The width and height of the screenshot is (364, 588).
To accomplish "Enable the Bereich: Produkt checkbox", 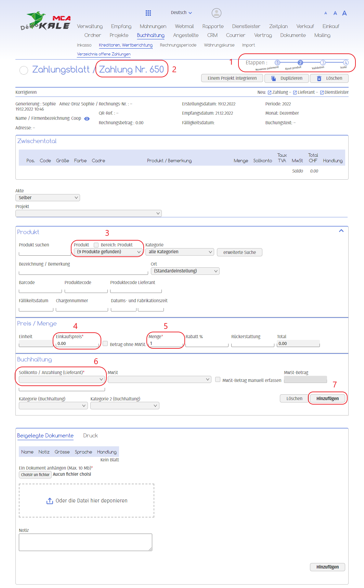I will [96, 245].
